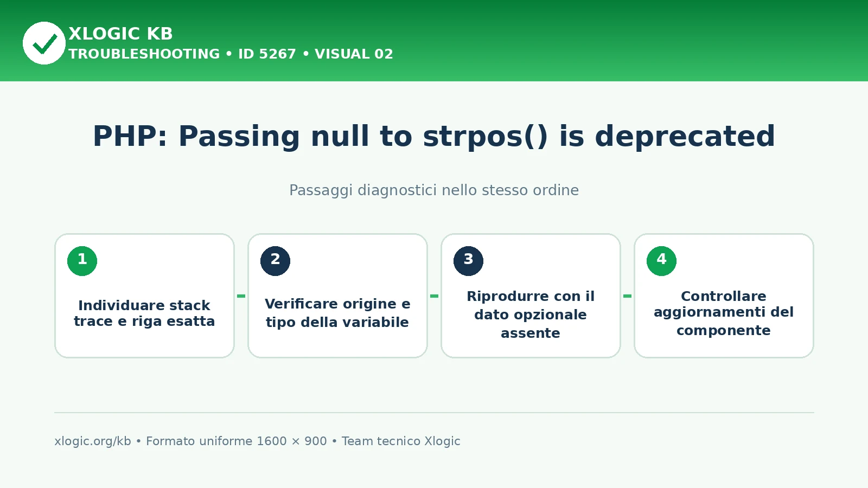868x488 pixels.
Task: Click the white checkmark logo icon
Action: click(44, 43)
